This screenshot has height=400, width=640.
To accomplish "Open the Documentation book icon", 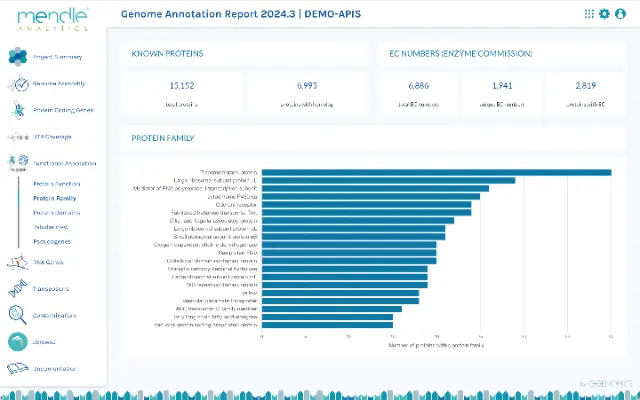I will (18, 368).
